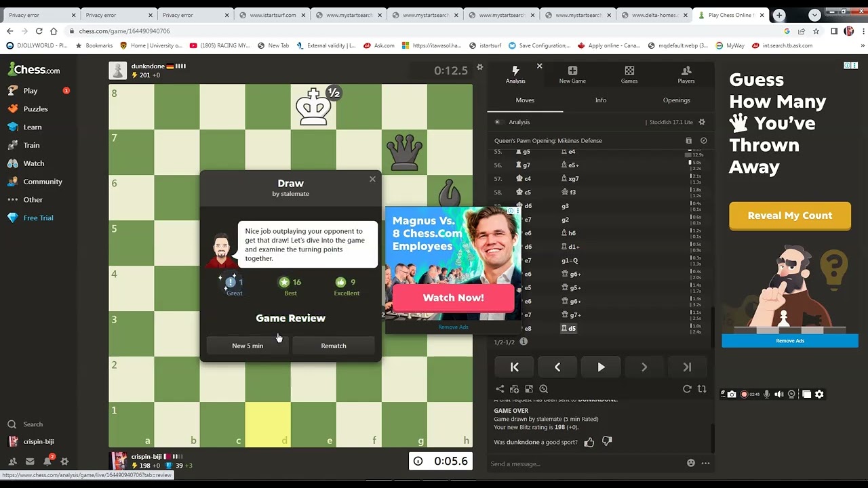Switch to Openings subtab
The height and width of the screenshot is (488, 868).
point(677,100)
